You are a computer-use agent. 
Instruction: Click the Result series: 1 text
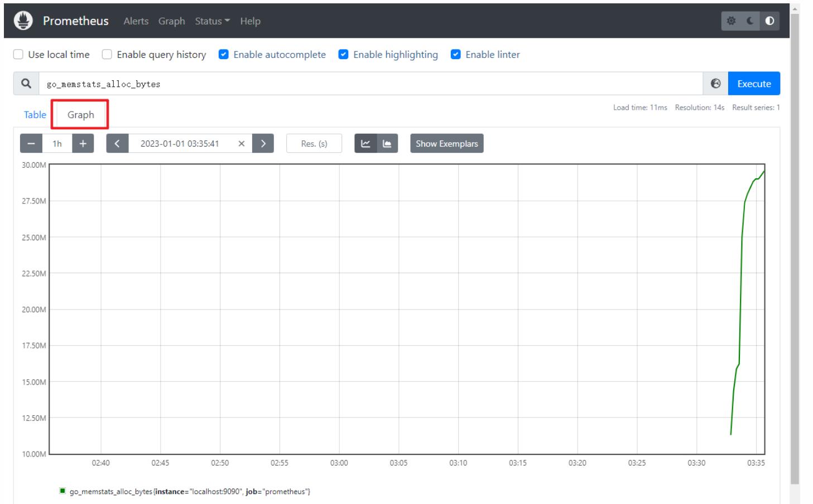756,108
